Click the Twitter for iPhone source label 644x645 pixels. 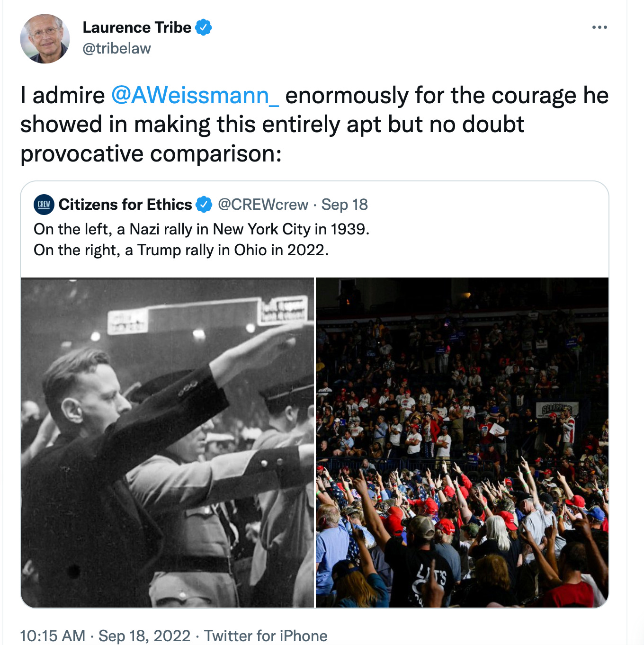266,636
